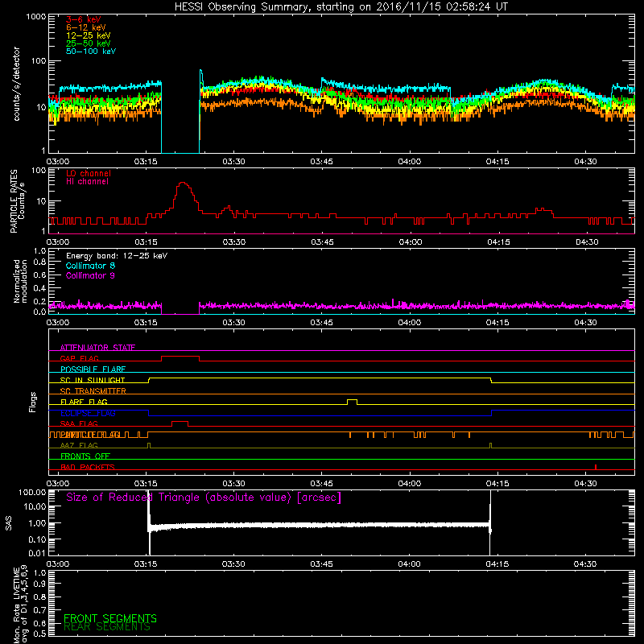This screenshot has width=644, height=644.
Task: Click the 'Normalized modulation' axis label
Action: click(x=20, y=281)
